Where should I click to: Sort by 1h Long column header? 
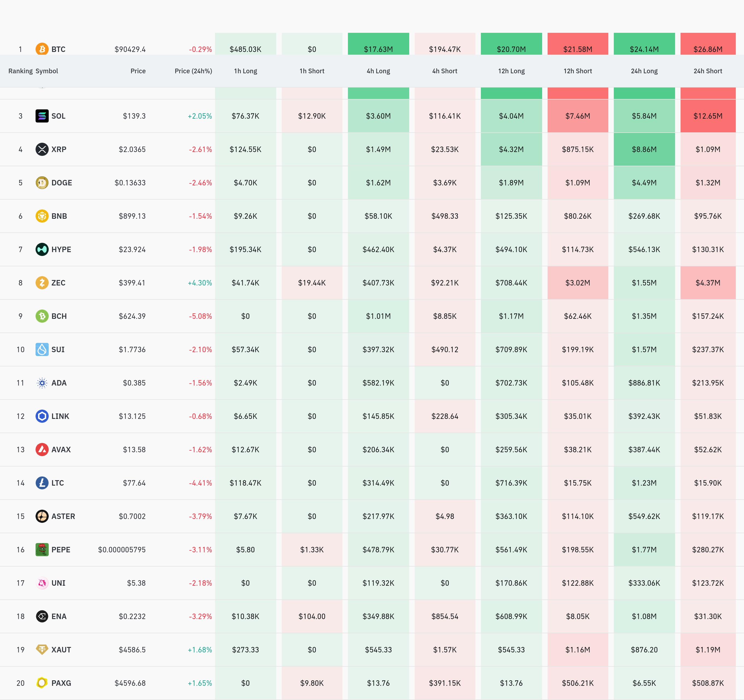(246, 71)
